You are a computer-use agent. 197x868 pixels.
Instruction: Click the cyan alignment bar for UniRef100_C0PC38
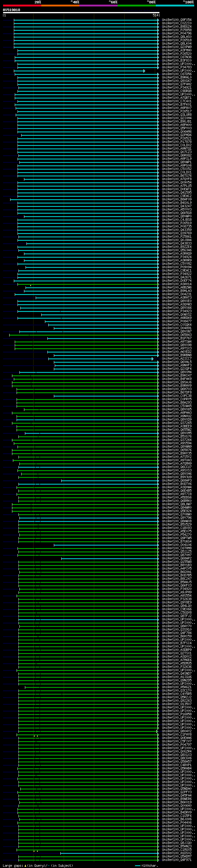pos(107,396)
